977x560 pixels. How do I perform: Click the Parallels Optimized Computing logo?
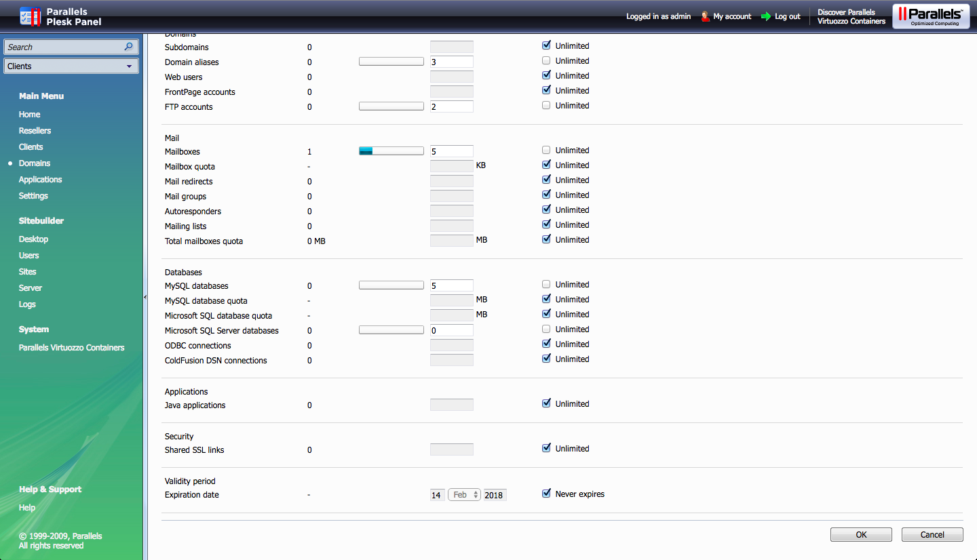[930, 16]
